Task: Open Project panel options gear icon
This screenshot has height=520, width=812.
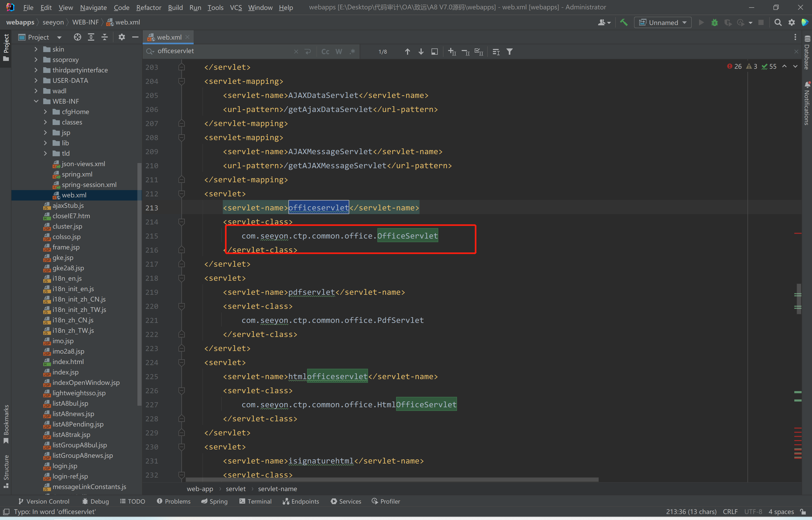Action: click(122, 37)
